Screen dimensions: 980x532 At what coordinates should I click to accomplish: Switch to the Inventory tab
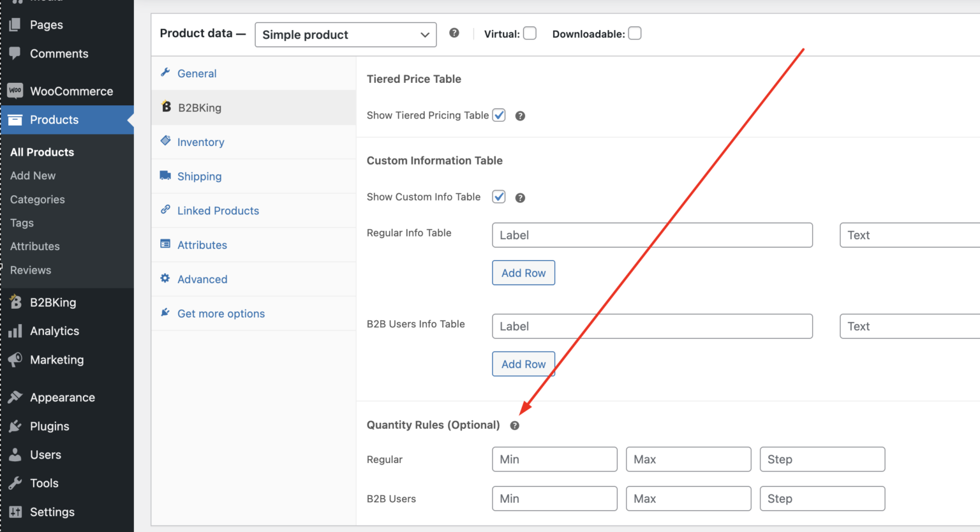pos(200,142)
